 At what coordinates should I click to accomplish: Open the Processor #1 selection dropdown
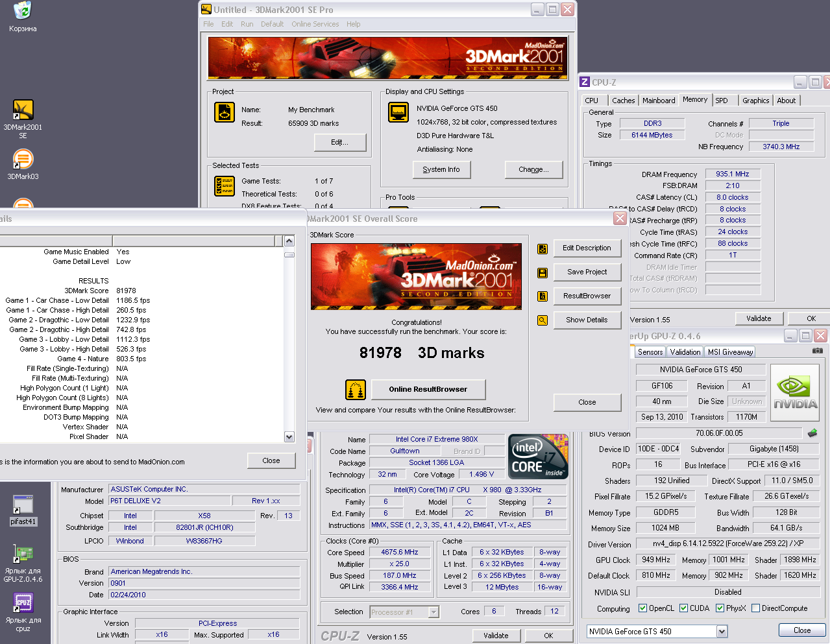(x=433, y=612)
